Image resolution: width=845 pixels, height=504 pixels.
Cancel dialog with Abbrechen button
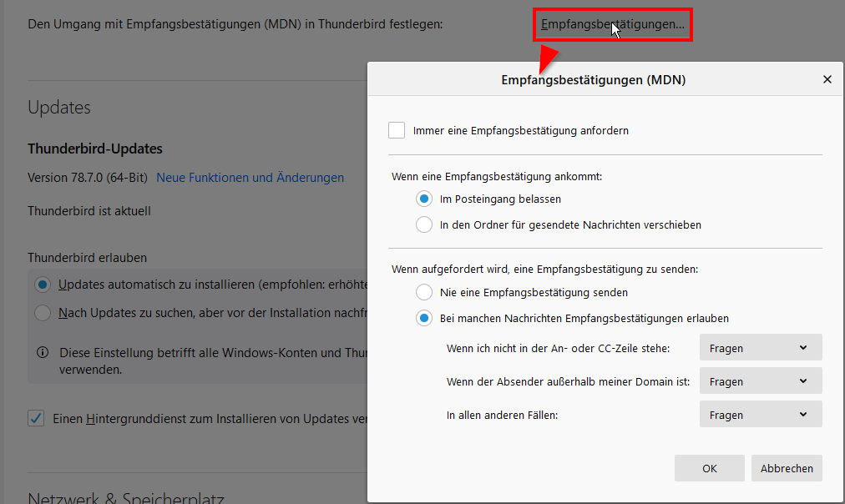[787, 468]
